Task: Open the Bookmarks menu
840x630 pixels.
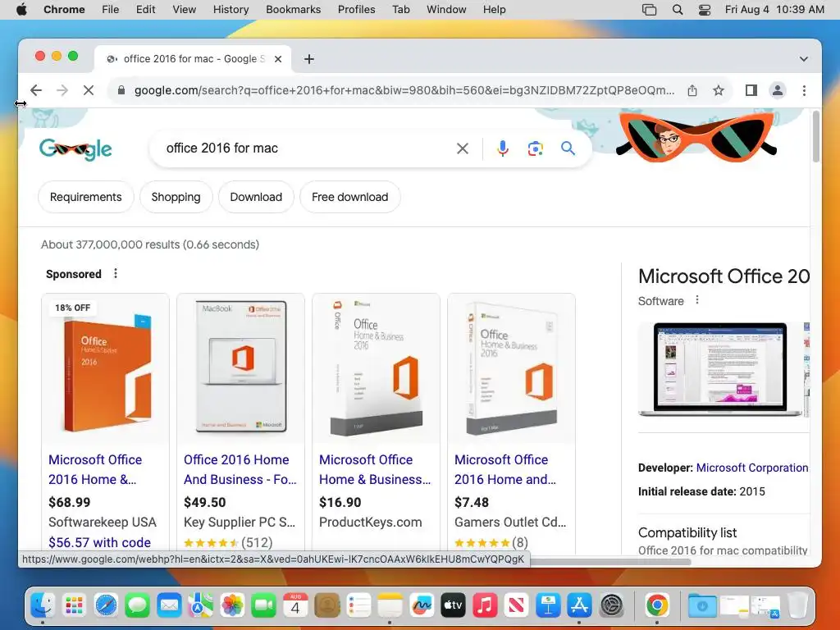Action: (293, 10)
